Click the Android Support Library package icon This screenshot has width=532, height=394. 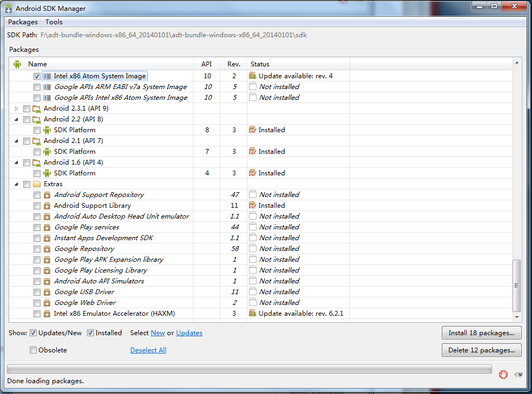pos(47,206)
